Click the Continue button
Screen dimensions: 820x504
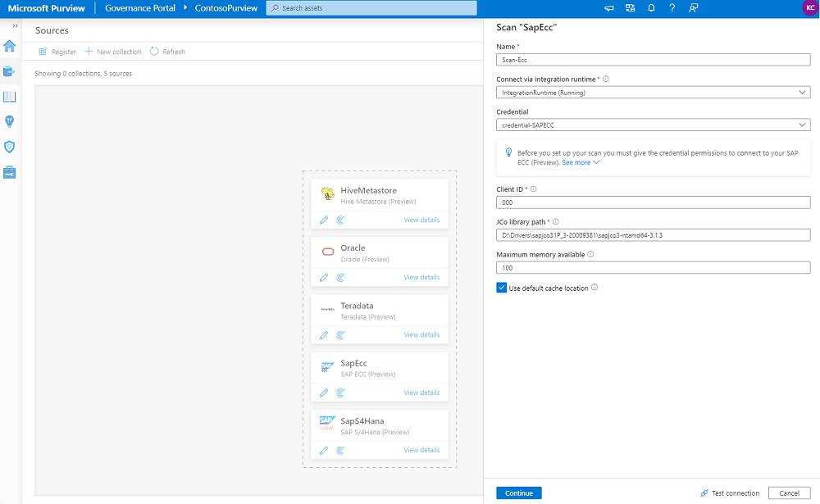point(519,493)
